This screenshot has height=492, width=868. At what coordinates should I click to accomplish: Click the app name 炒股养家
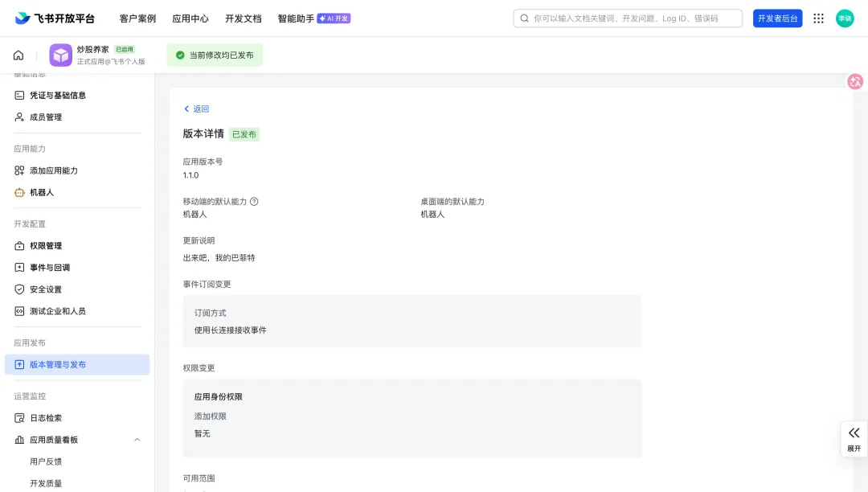[x=92, y=49]
